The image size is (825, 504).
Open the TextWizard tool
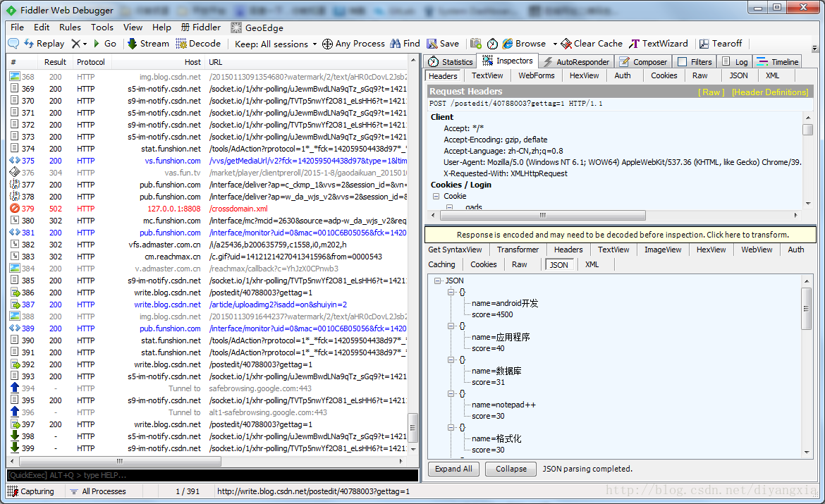(659, 44)
